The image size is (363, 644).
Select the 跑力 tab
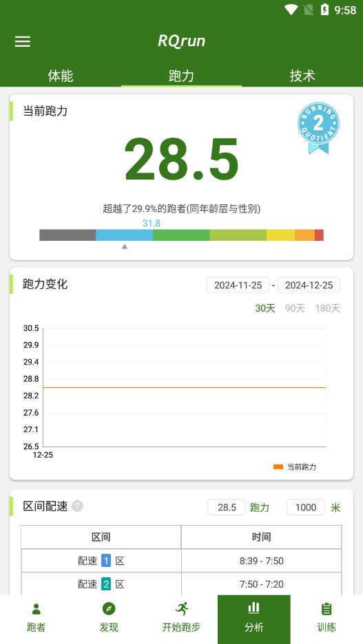click(x=181, y=76)
